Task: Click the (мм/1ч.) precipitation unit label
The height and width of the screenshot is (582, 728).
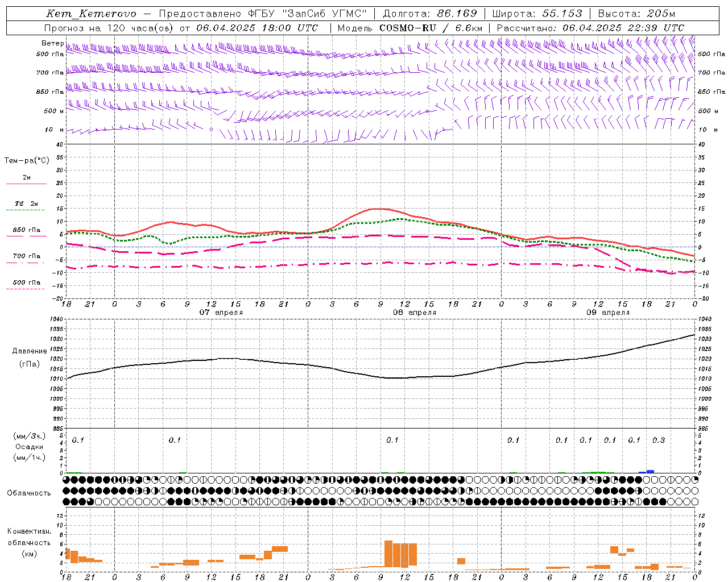Action: pyautogui.click(x=30, y=458)
